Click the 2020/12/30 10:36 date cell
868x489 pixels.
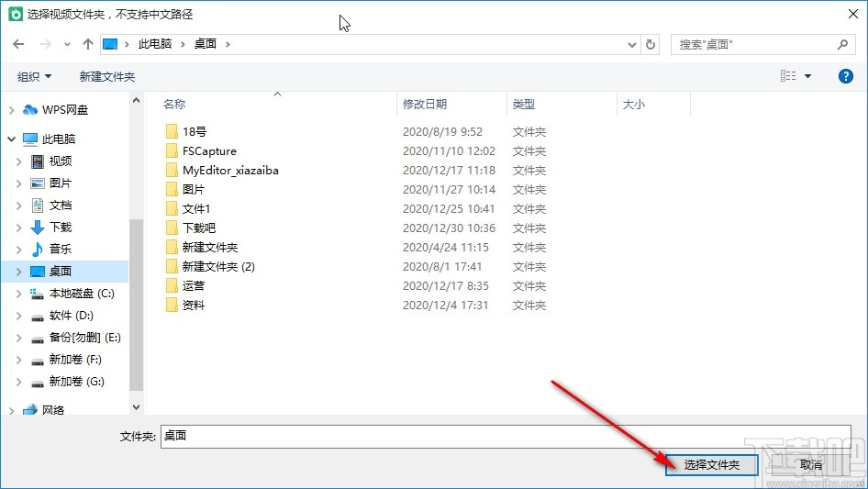click(x=449, y=228)
